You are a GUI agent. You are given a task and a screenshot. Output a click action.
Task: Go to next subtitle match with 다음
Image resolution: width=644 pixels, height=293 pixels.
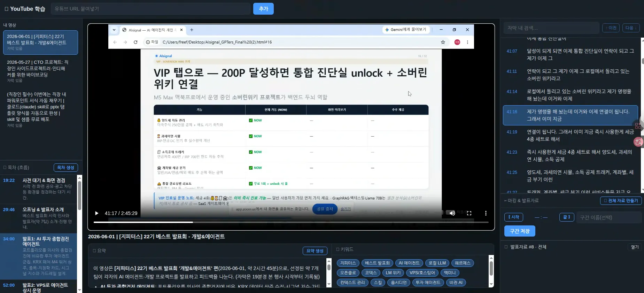[x=631, y=28]
